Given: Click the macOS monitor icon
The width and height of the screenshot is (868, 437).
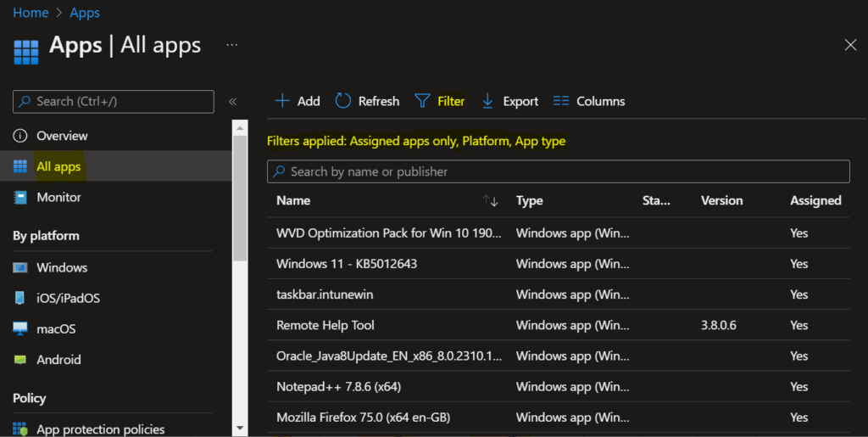Looking at the screenshot, I should (20, 328).
